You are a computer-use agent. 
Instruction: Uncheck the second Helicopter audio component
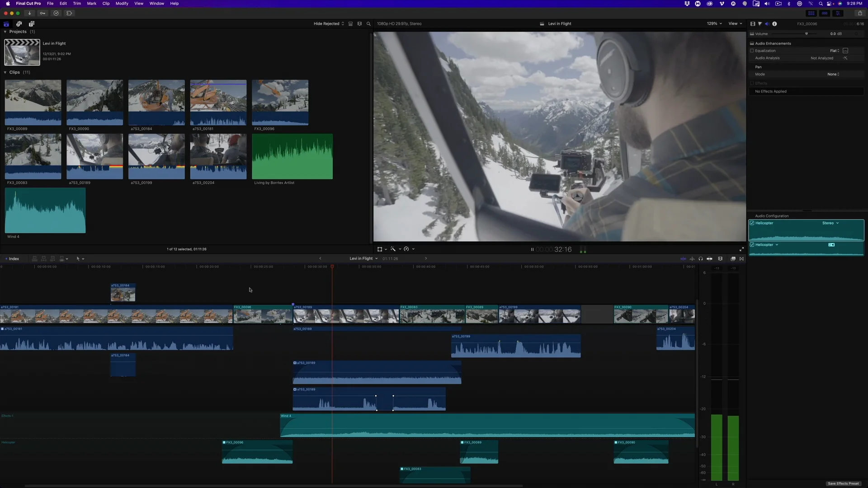(x=752, y=245)
